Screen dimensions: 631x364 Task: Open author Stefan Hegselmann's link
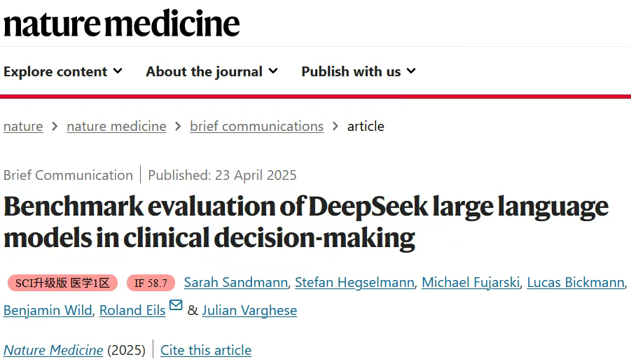(354, 282)
